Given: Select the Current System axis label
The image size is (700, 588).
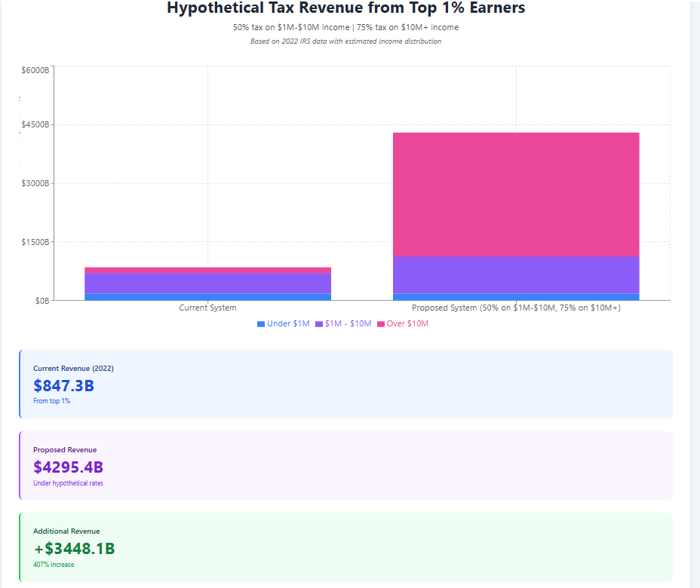Looking at the screenshot, I should pyautogui.click(x=207, y=308).
